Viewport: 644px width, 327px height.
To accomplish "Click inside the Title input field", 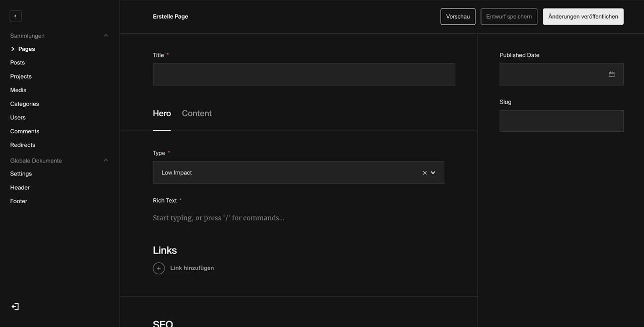I will [304, 74].
